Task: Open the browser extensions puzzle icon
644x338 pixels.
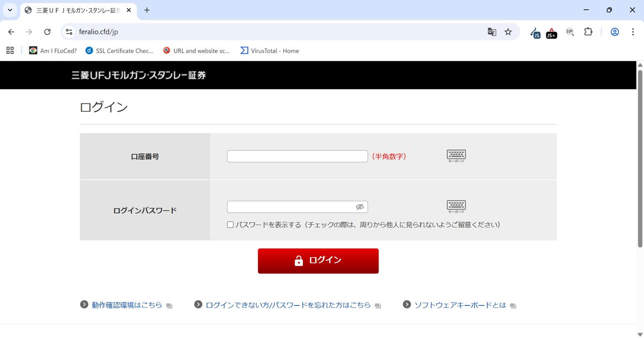Action: (x=588, y=32)
